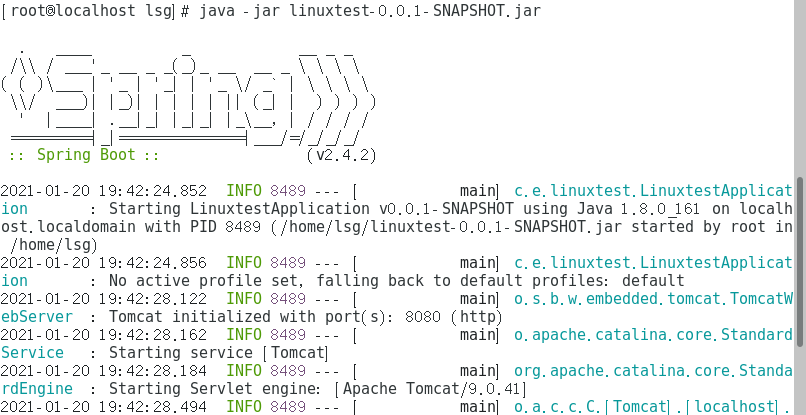Click 'ebServer' at the start of the wrapped line

(x=36, y=317)
